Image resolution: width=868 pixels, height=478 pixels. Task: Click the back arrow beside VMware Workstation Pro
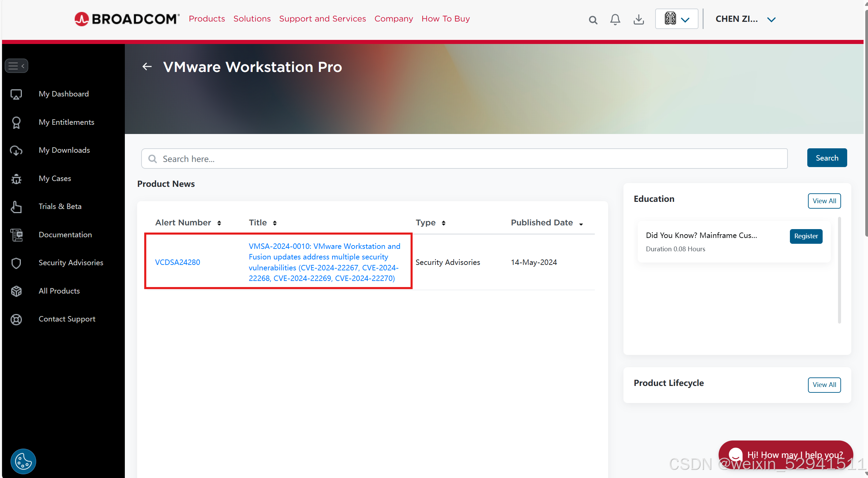[x=147, y=67]
